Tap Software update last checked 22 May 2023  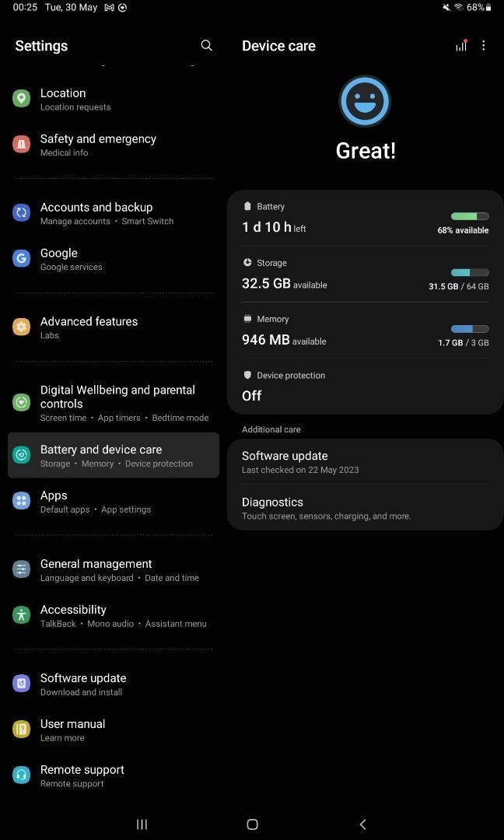(x=366, y=462)
